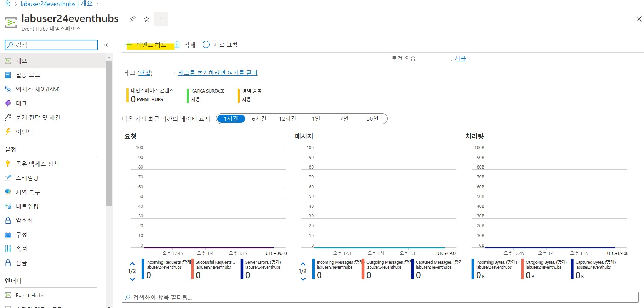Click the Event Hubs entity icon
The height and width of the screenshot is (308, 644).
click(8, 295)
